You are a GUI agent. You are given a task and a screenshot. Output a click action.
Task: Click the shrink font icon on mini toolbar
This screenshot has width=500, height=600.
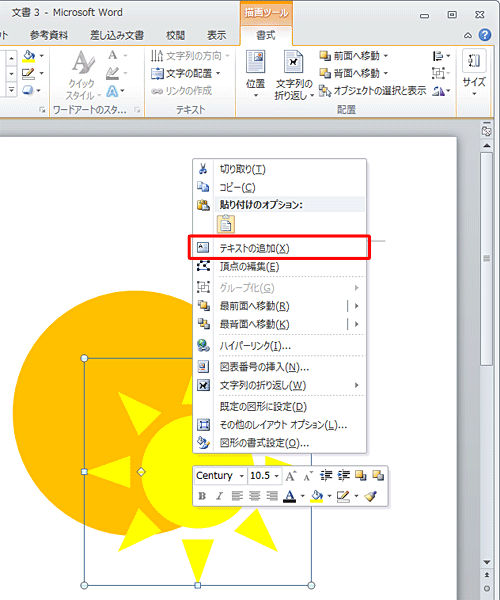pos(308,476)
